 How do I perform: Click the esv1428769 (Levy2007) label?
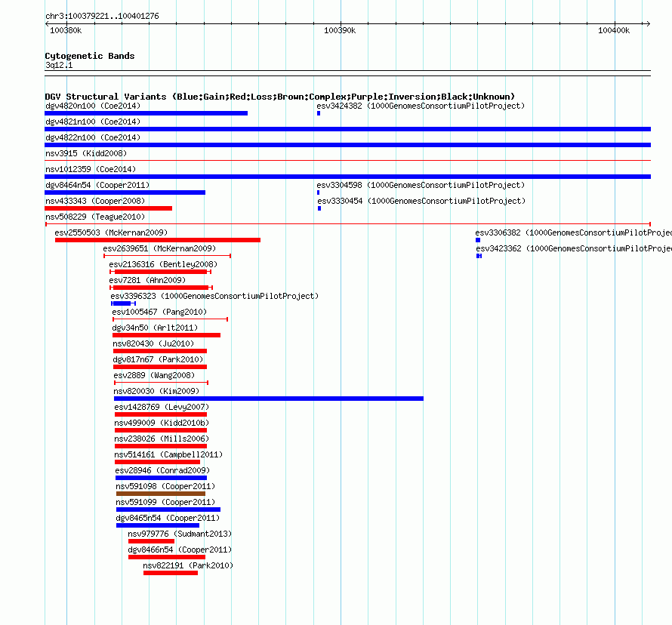[162, 407]
